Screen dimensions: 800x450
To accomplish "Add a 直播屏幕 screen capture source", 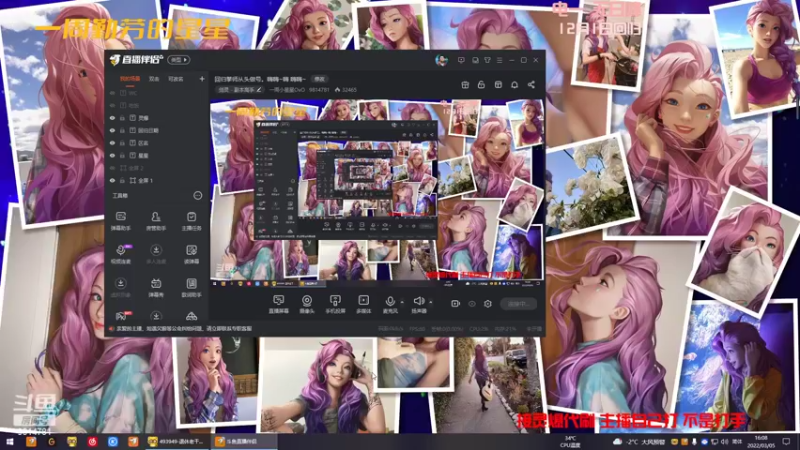I will point(279,304).
